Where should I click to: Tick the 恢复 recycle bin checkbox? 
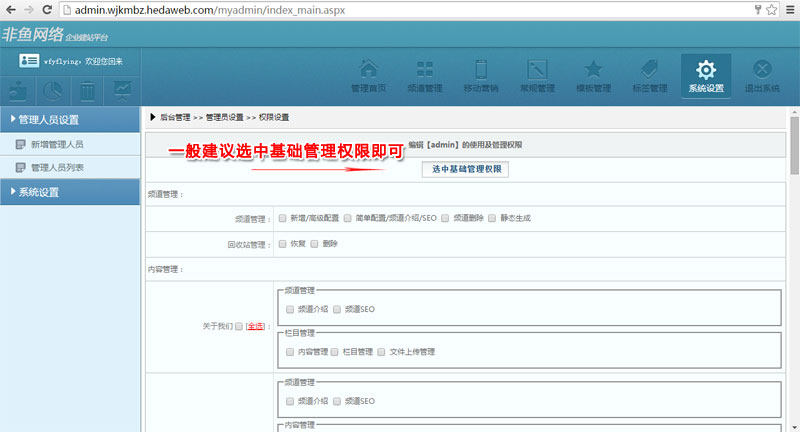point(283,243)
